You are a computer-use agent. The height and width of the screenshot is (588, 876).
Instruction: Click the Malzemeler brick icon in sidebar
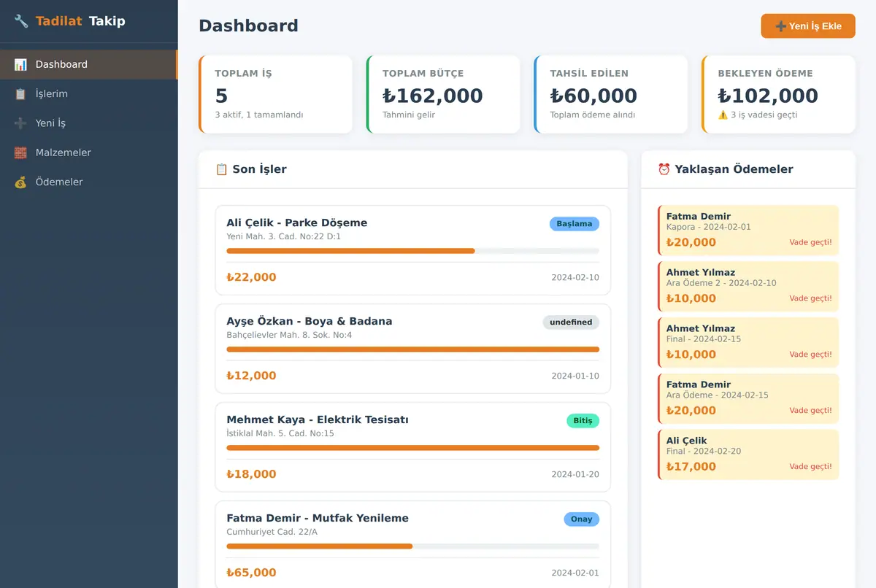(x=20, y=152)
